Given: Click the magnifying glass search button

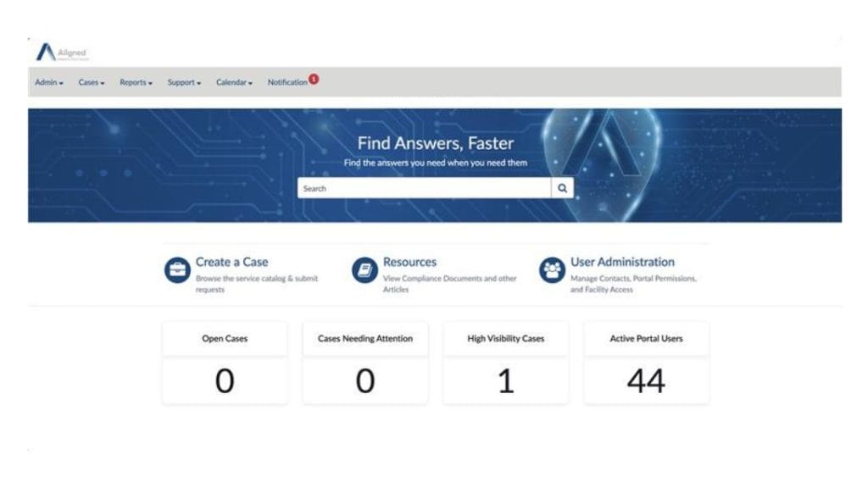Looking at the screenshot, I should tap(562, 188).
